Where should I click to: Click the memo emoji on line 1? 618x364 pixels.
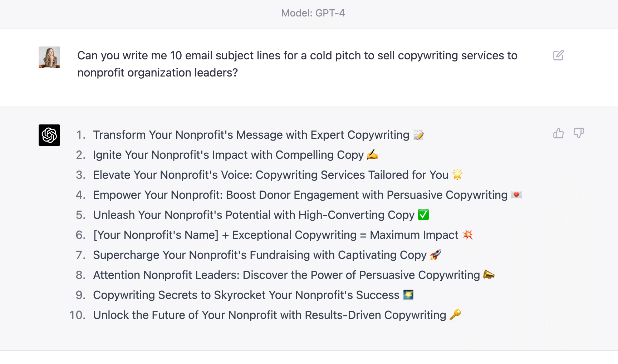point(418,135)
